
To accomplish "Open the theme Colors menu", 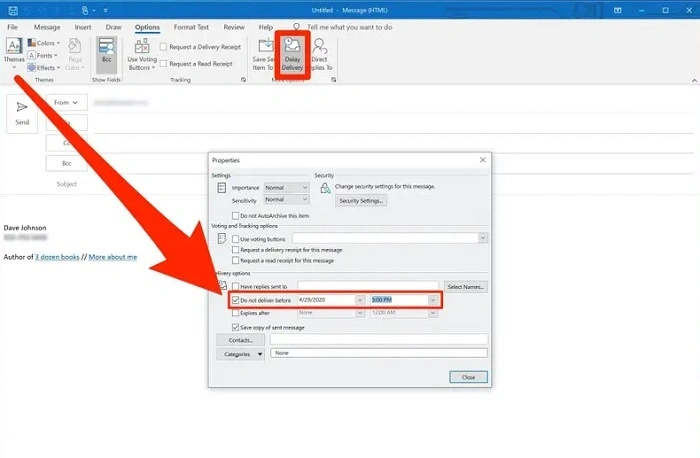I will click(44, 43).
